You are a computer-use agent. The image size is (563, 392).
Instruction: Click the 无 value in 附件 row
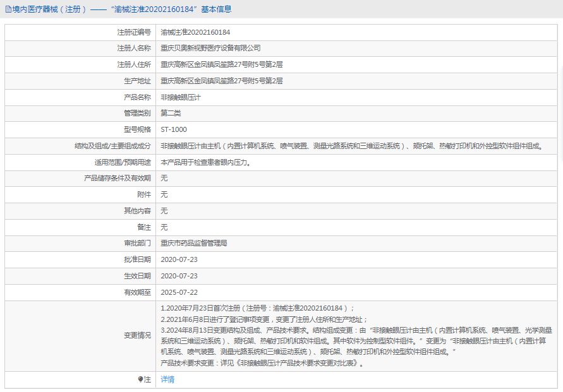[x=164, y=194]
